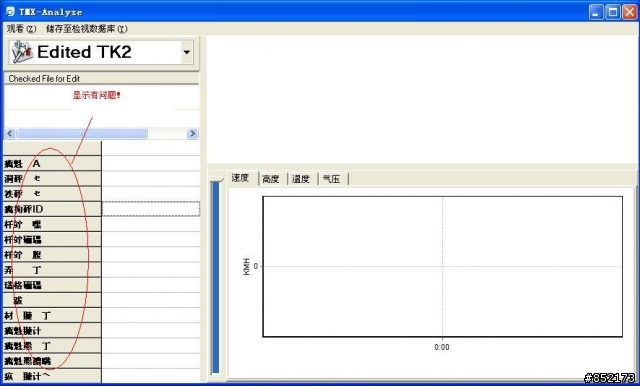The width and height of the screenshot is (640, 386).
Task: Click the horizontal scrollbar left arrow
Action: (10, 133)
